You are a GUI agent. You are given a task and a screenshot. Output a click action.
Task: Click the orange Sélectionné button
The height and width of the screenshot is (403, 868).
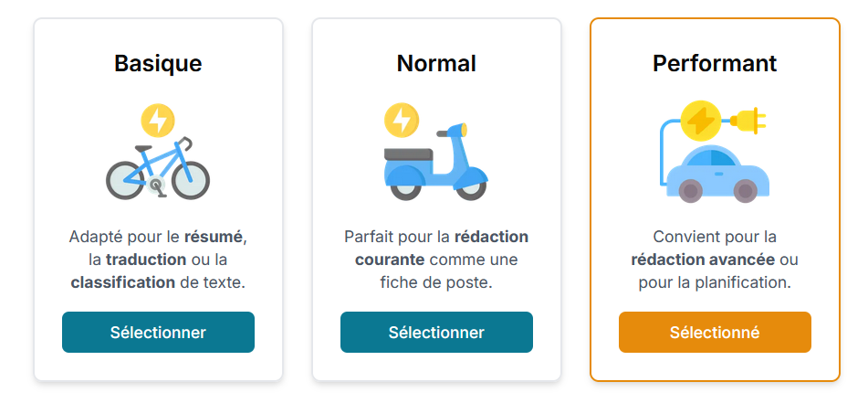[715, 332]
